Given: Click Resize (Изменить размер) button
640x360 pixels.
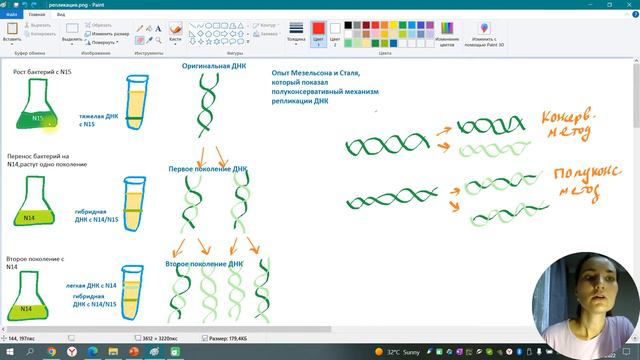Looking at the screenshot, I should (x=107, y=34).
